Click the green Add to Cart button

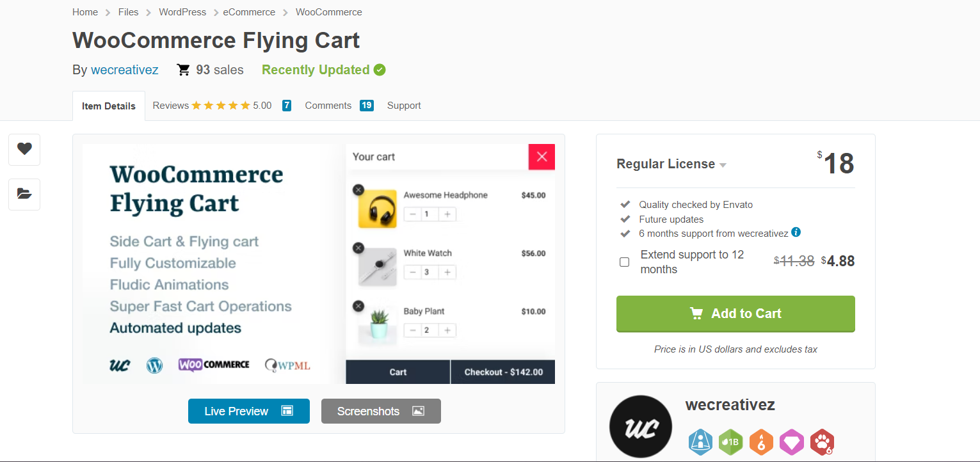point(735,314)
